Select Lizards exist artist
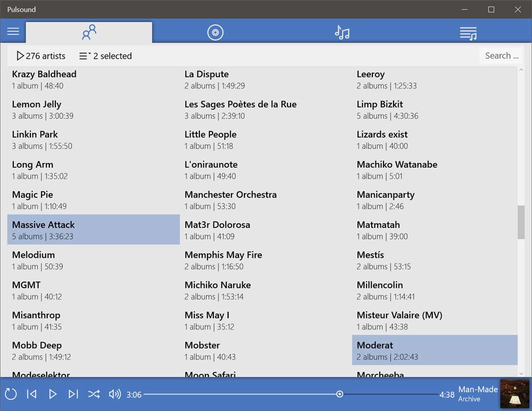Screen dimensions: 532x411 pyautogui.click(x=435, y=140)
